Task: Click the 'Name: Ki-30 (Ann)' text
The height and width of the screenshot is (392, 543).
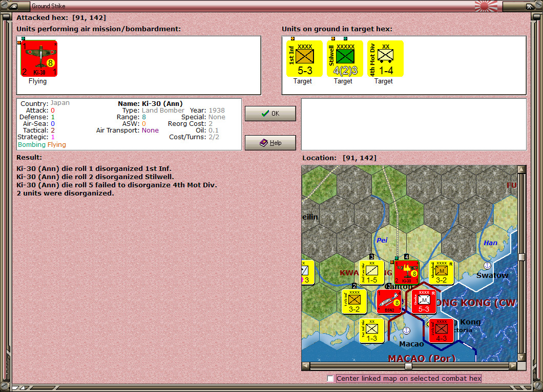Action: (x=150, y=103)
